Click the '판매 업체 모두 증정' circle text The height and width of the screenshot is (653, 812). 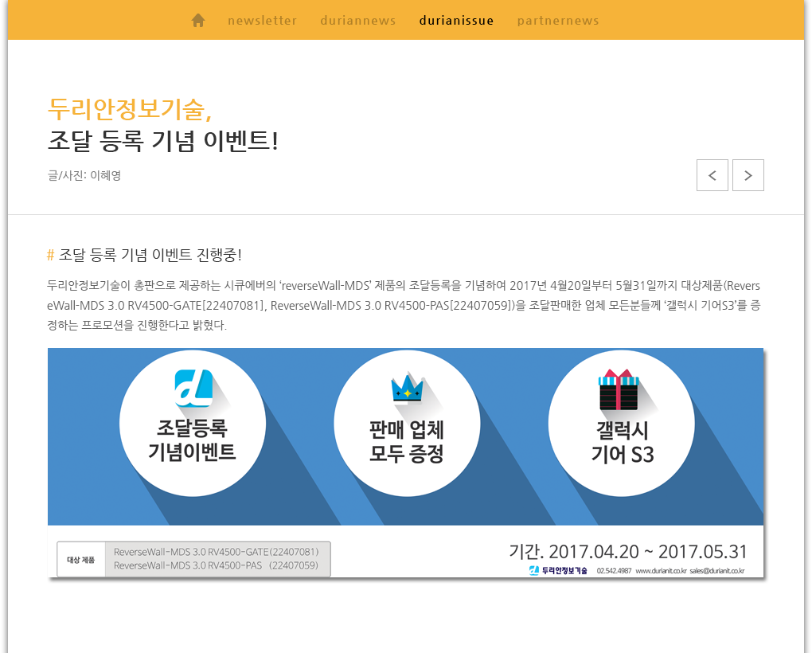click(x=407, y=442)
